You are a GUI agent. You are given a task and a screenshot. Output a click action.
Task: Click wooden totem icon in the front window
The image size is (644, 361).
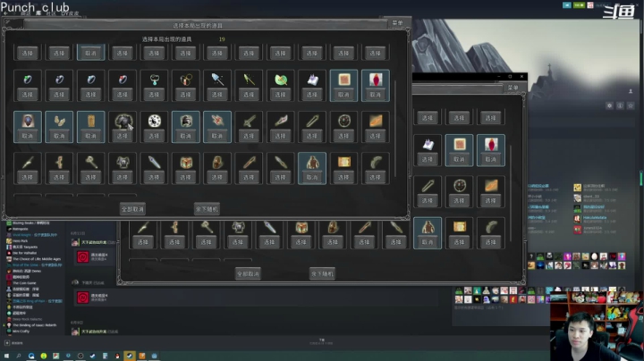[x=59, y=163]
